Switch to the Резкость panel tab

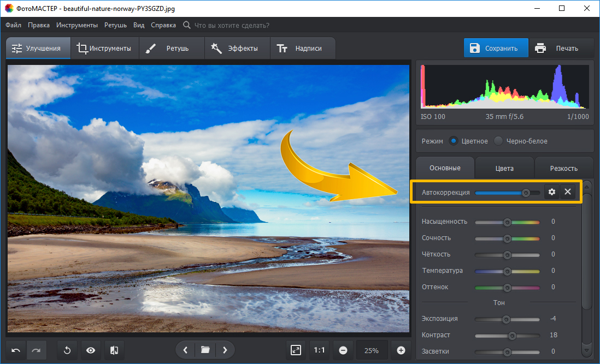click(x=563, y=169)
